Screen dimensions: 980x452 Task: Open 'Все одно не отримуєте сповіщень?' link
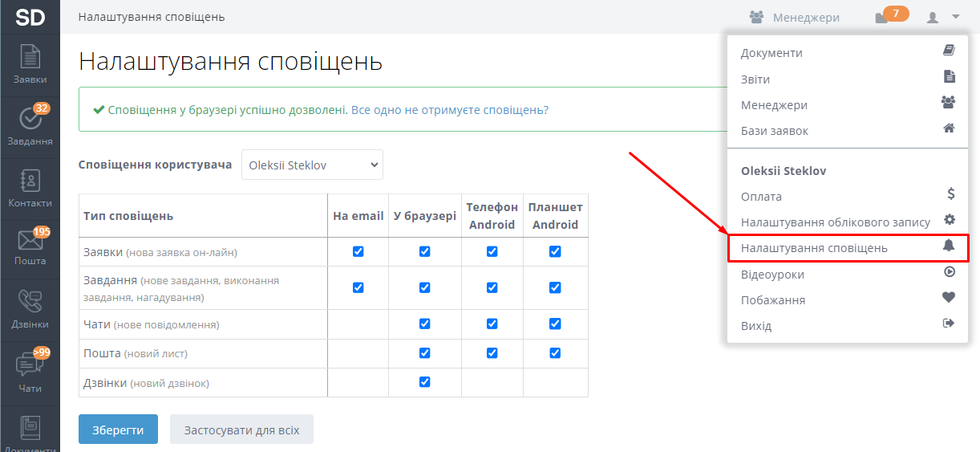pos(450,110)
